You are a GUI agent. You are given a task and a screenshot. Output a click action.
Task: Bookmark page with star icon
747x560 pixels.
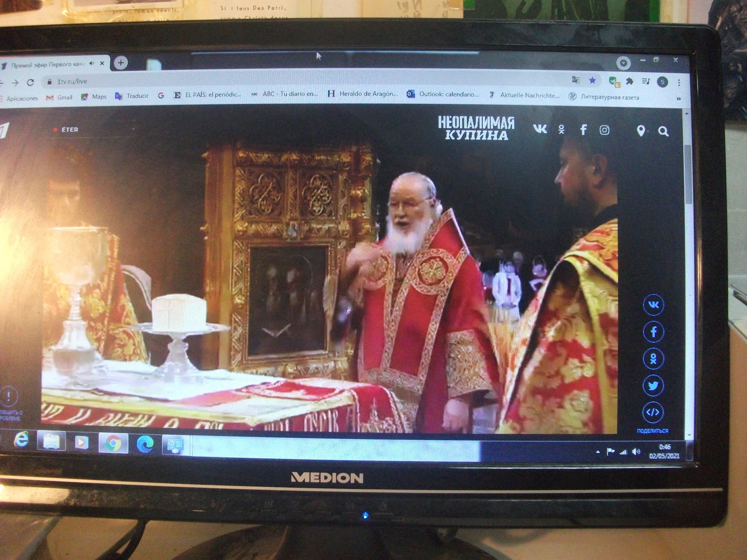[592, 80]
